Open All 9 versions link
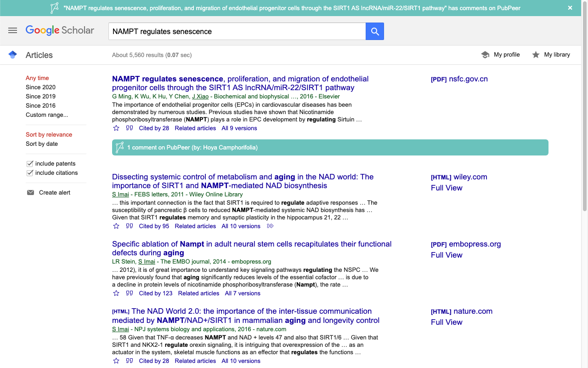 [239, 128]
